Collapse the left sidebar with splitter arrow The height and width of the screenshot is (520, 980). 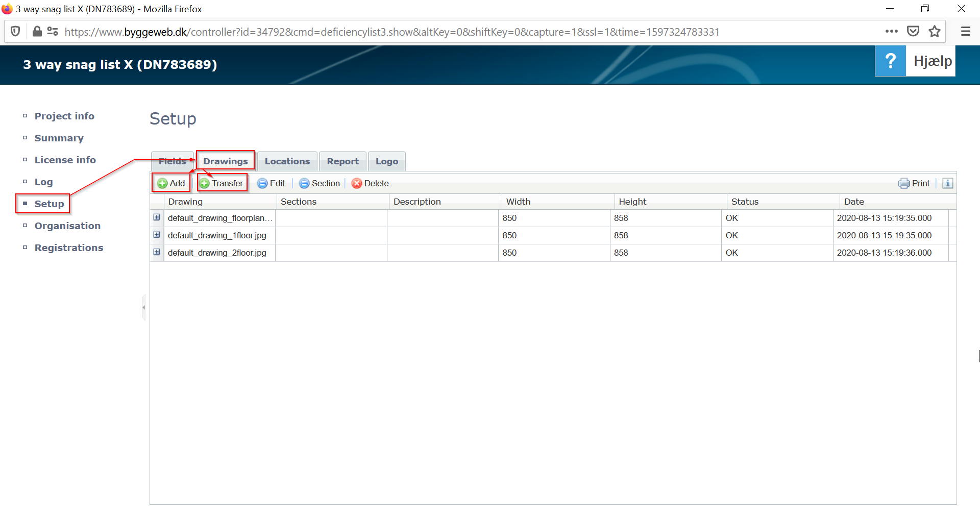point(144,307)
